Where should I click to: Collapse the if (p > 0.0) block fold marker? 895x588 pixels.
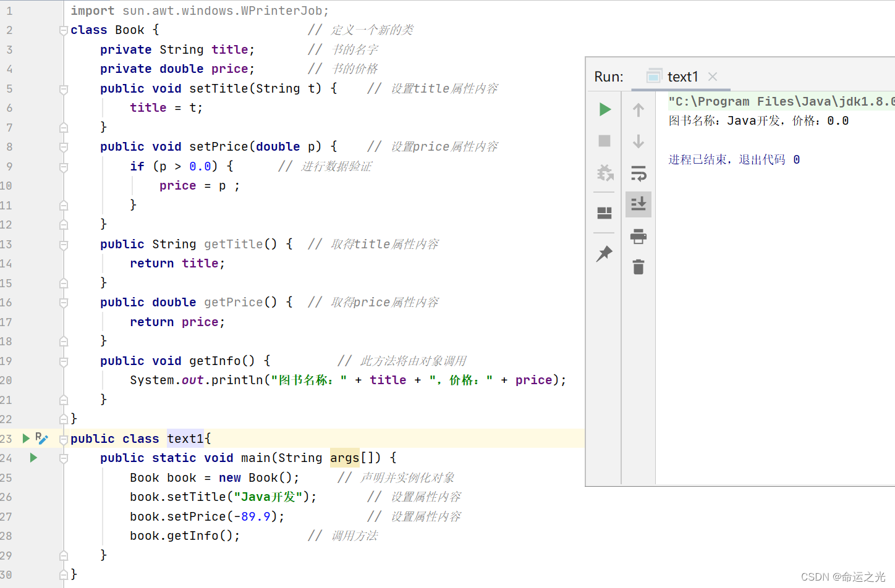[x=64, y=167]
